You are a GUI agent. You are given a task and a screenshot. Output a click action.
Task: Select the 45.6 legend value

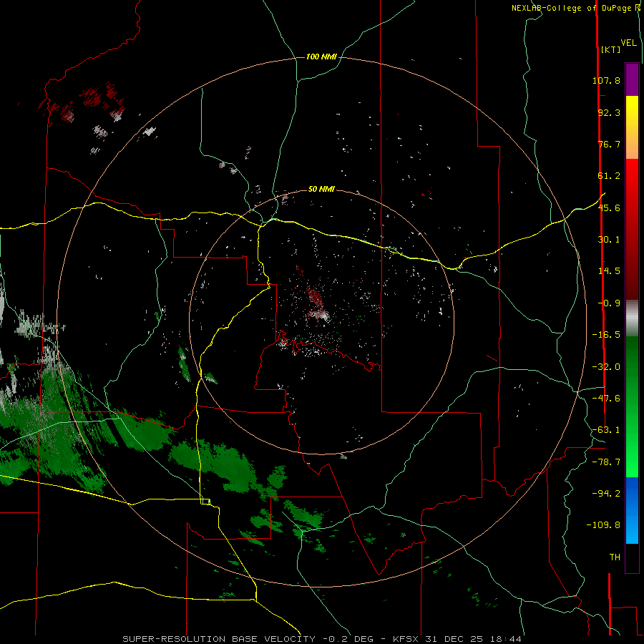tap(609, 208)
